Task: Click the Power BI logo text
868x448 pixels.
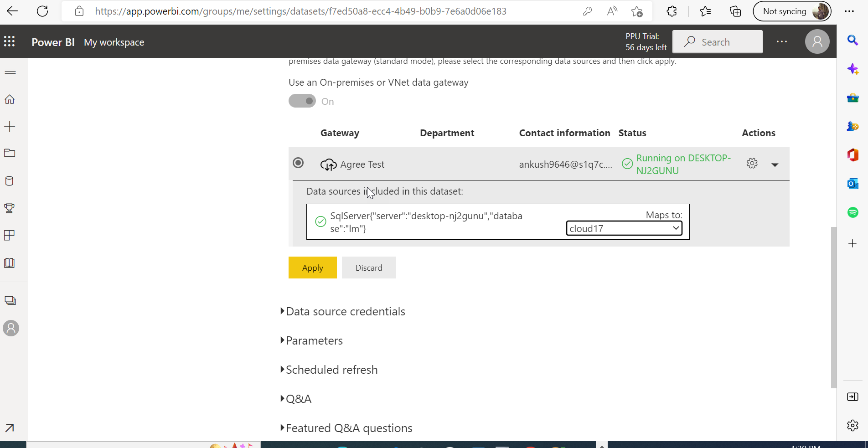Action: coord(53,42)
